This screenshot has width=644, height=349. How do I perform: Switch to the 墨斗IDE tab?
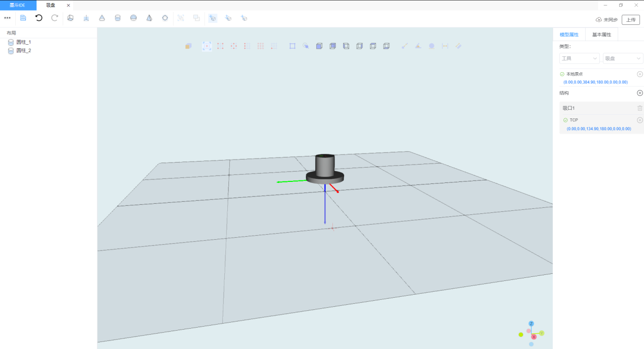(18, 5)
